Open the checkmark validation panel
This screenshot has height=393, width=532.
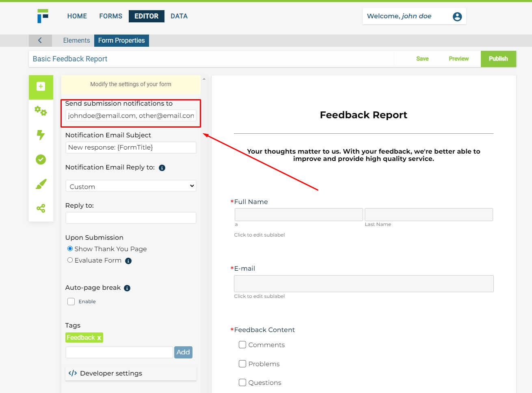pyautogui.click(x=41, y=159)
